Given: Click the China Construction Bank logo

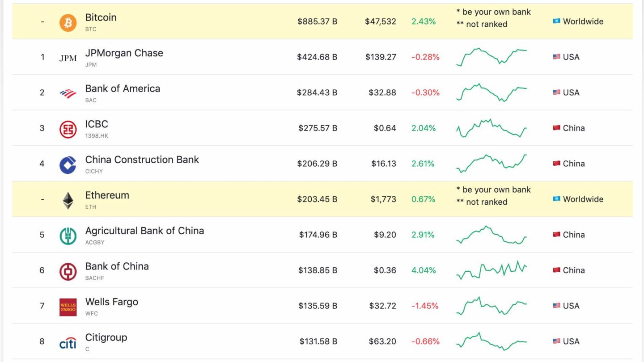Looking at the screenshot, I should 68,164.
